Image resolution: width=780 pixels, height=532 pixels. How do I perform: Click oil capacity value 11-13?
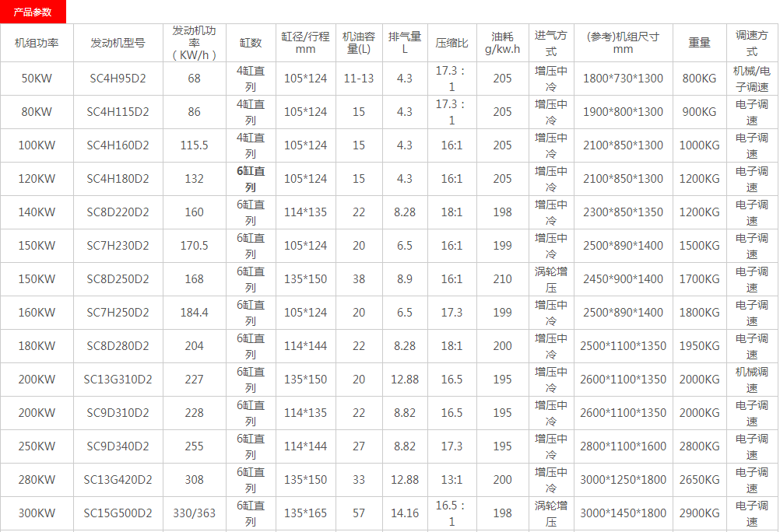pyautogui.click(x=359, y=79)
